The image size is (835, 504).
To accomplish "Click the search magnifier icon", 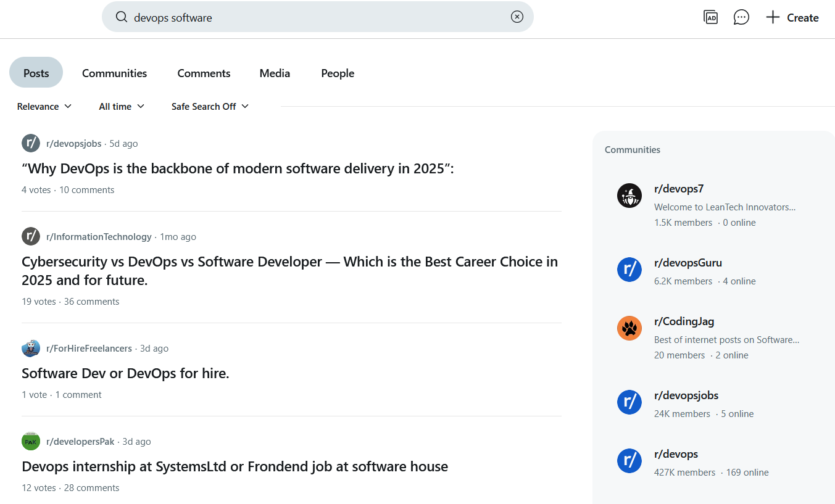I will pos(122,17).
